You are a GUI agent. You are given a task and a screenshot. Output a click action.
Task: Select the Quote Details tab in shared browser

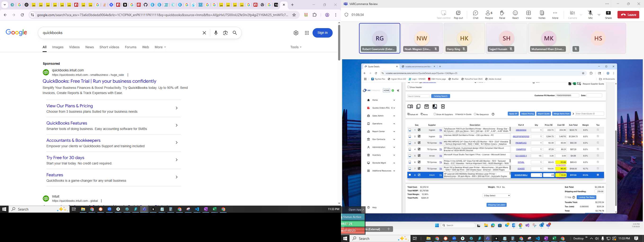coord(381,67)
